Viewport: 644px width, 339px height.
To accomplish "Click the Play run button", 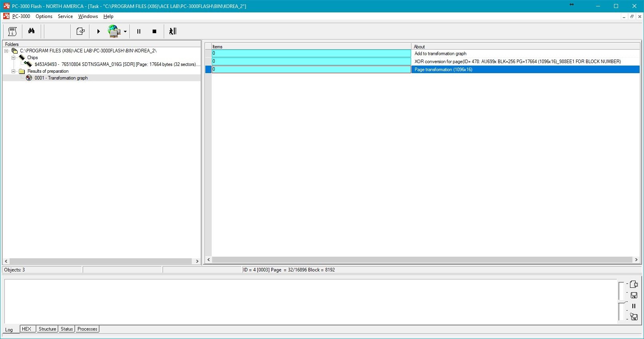I will point(98,31).
